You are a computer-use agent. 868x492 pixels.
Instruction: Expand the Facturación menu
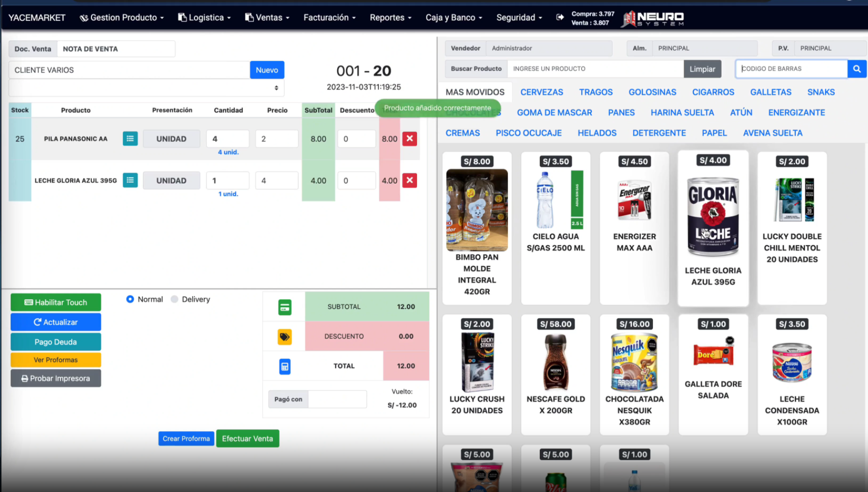click(x=330, y=18)
